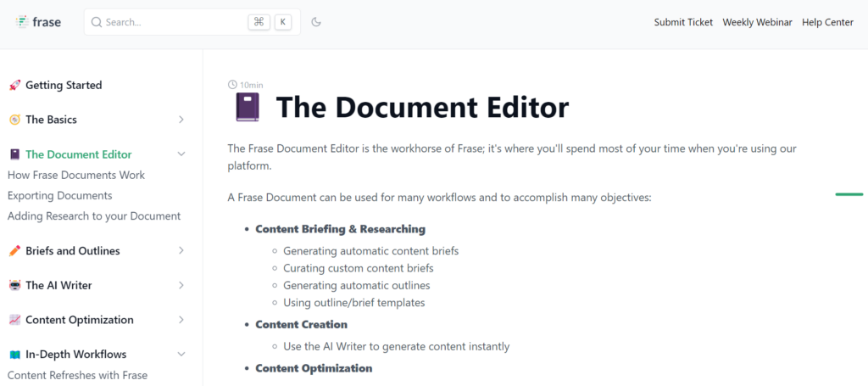Click the search magnifier icon

(x=97, y=22)
